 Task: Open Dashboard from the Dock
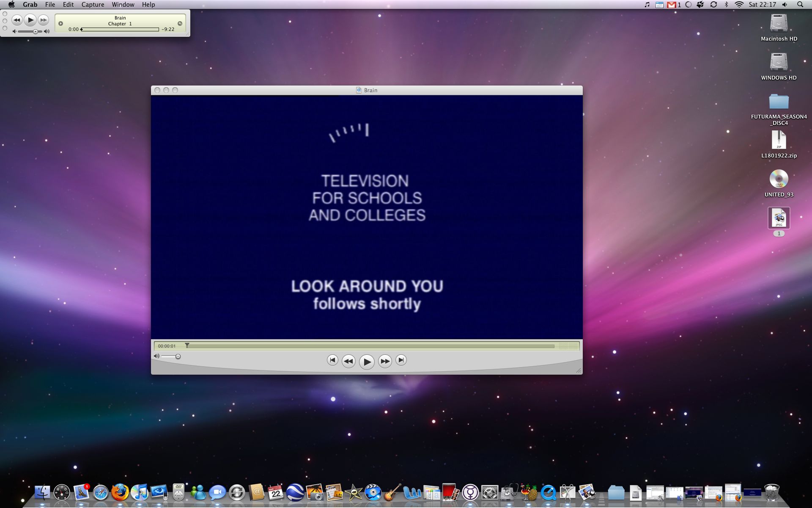coord(62,492)
